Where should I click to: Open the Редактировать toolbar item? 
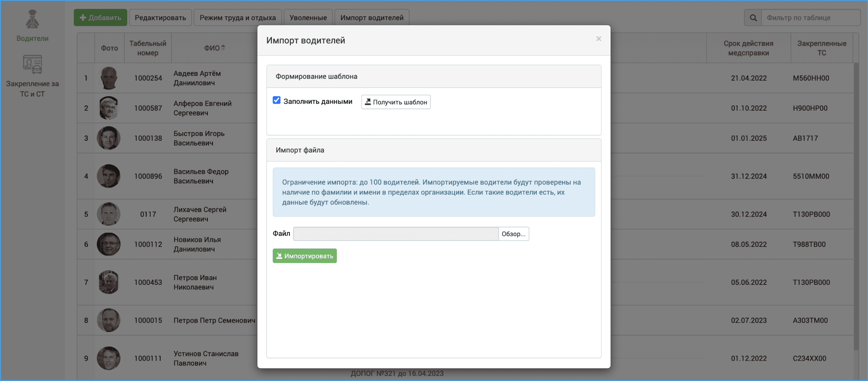(160, 18)
